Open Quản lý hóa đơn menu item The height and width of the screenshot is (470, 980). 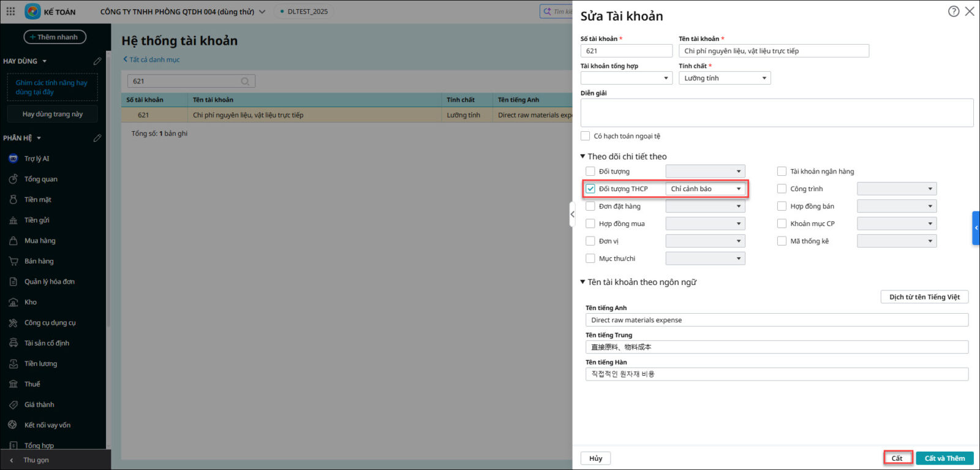point(49,282)
